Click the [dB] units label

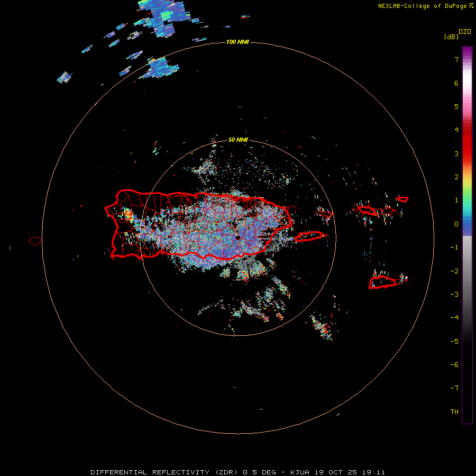point(452,36)
